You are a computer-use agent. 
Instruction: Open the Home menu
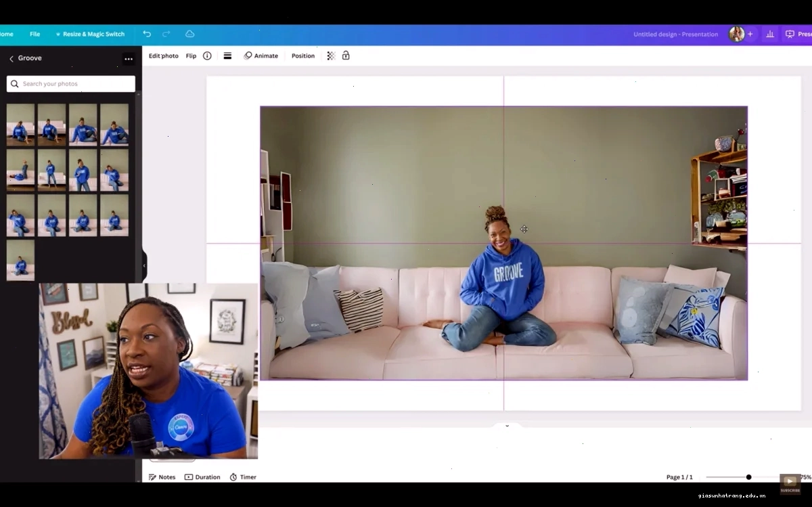click(x=6, y=34)
